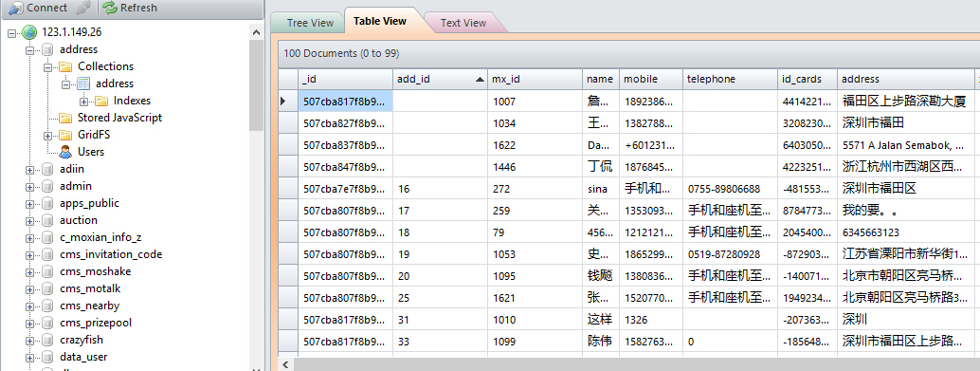Viewport: 980px width, 371px height.
Task: Sort by the telephone column header
Action: [x=730, y=79]
